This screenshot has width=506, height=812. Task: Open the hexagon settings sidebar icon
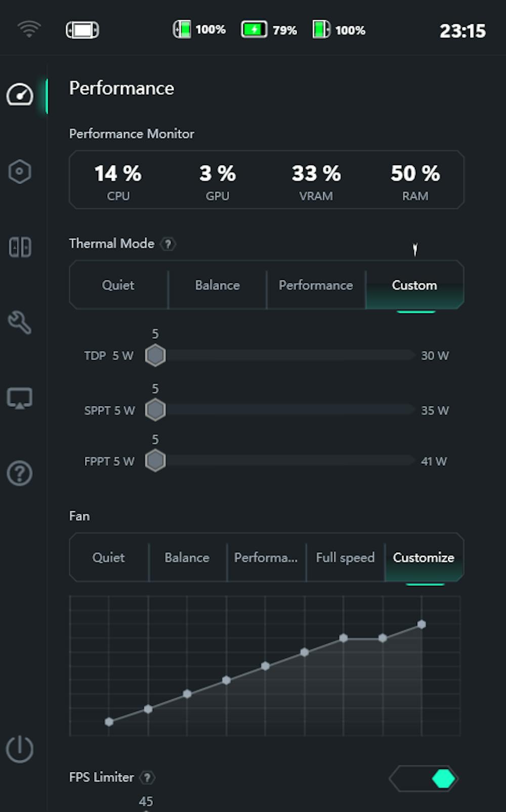pyautogui.click(x=20, y=172)
